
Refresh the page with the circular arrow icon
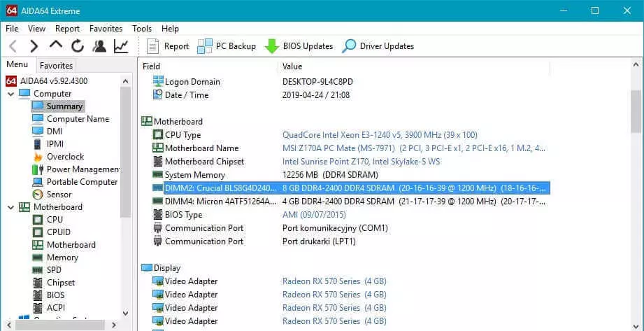77,46
